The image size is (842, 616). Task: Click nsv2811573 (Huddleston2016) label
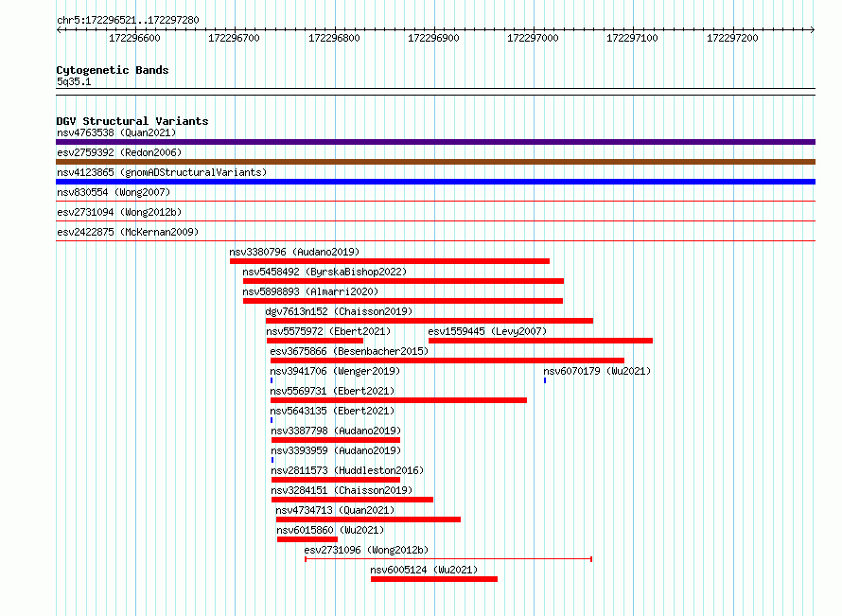(347, 470)
